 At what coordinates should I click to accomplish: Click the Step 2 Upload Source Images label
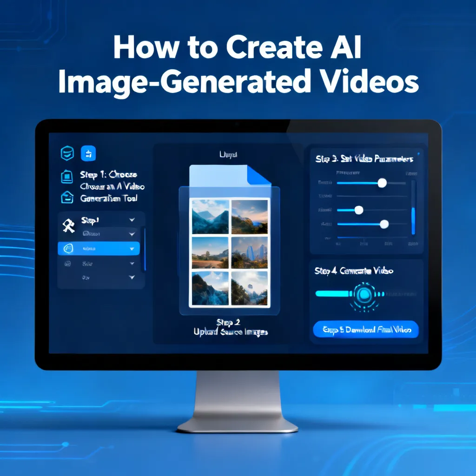(231, 327)
